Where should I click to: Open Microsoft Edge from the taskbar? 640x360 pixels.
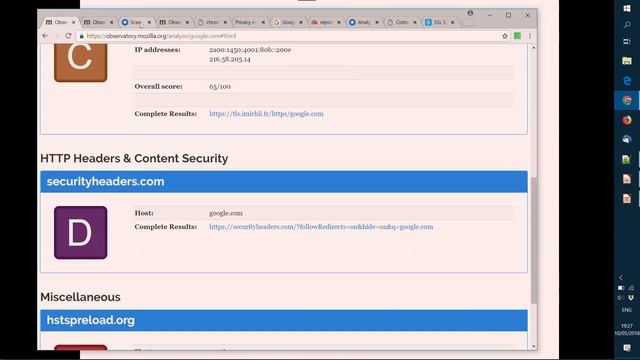[627, 80]
